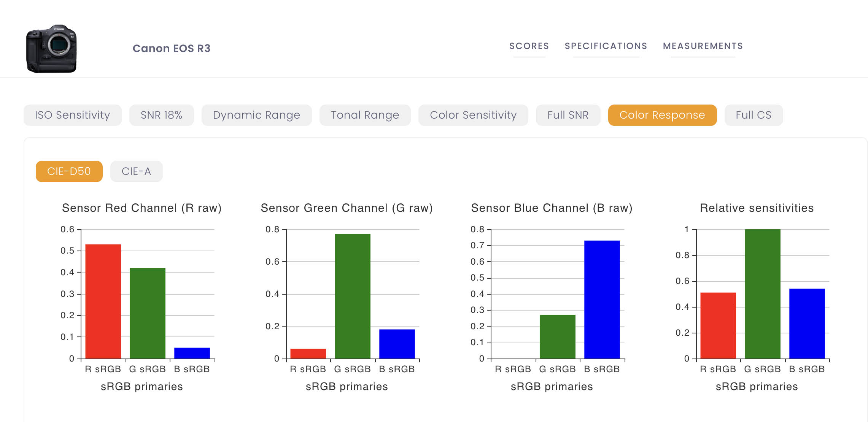Click the blue bar in Sensor Blue Channel chart

(602, 300)
